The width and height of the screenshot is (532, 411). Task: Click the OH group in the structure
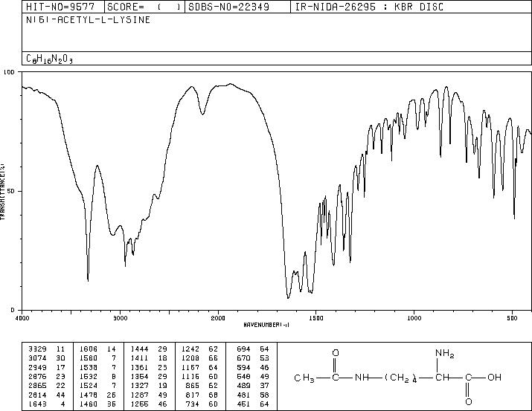click(494, 377)
